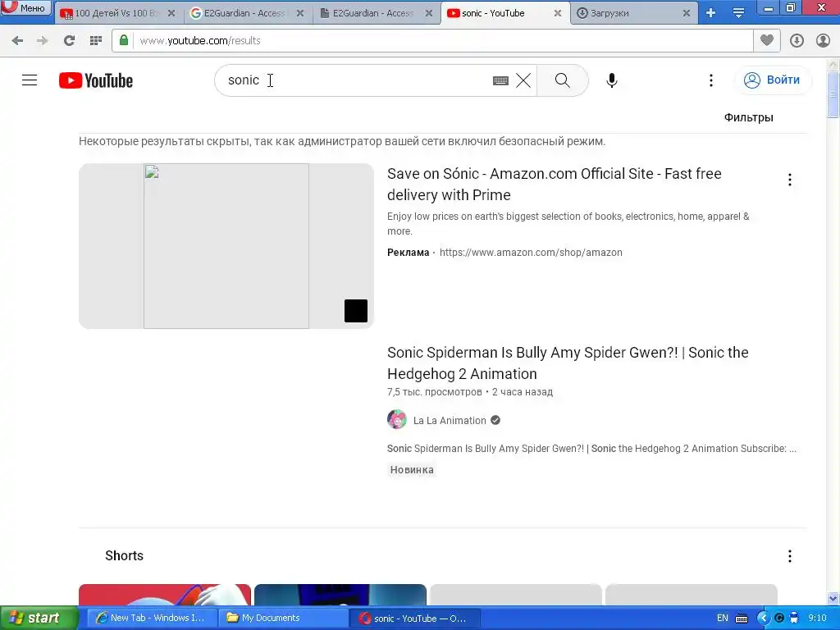Click into the YouTube search field

[354, 80]
